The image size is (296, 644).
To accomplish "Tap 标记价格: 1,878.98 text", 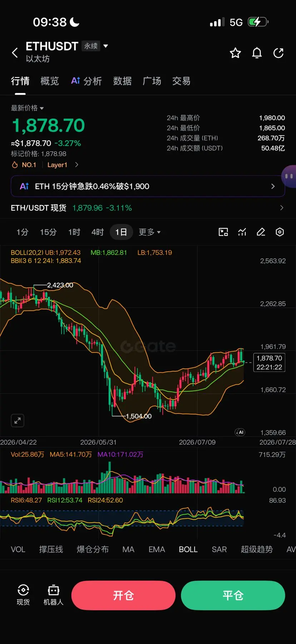I will (39, 154).
